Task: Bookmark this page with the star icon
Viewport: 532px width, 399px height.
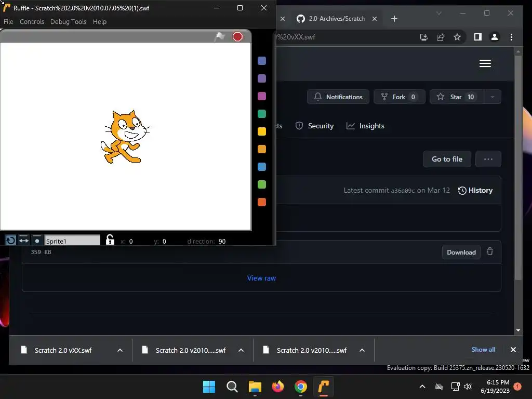Action: coord(457,37)
